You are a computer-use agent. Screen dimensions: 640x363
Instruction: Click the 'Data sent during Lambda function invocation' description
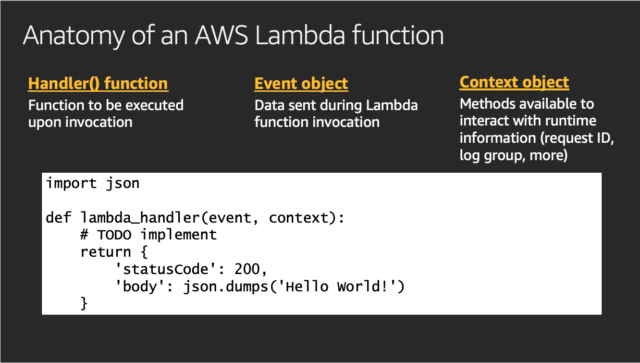coord(336,114)
